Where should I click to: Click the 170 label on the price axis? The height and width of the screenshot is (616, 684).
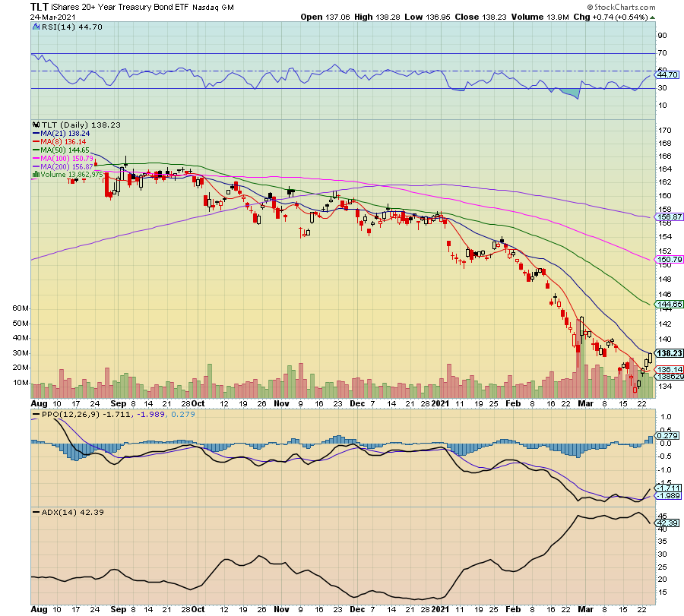coord(665,131)
